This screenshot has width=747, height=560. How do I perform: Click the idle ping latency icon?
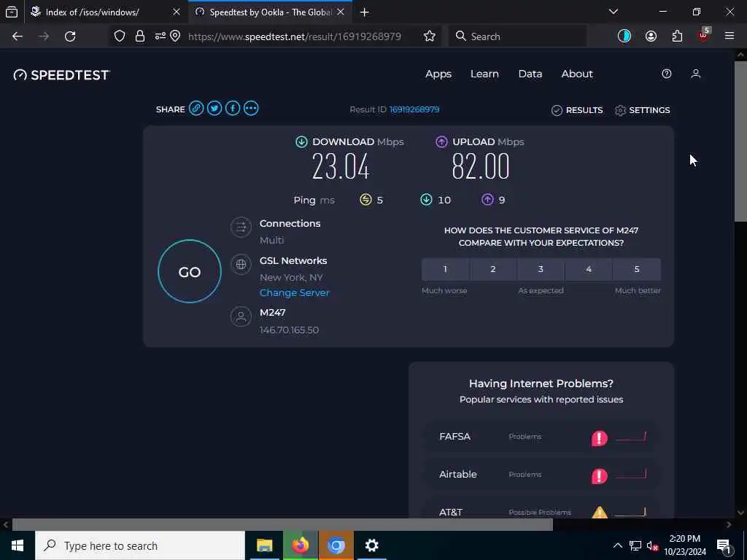(x=365, y=200)
